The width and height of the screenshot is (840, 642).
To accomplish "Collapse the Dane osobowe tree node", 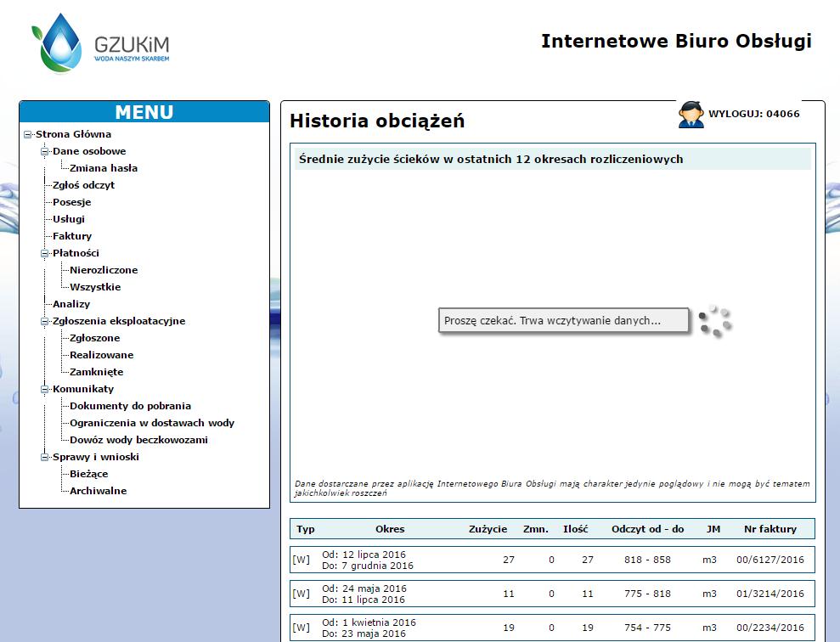I will click(x=45, y=151).
